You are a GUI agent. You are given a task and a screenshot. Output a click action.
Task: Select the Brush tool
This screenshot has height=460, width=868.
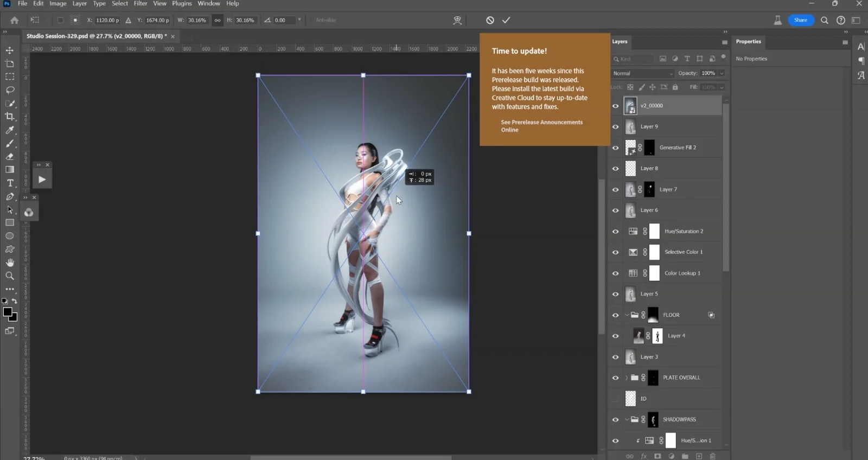10,143
